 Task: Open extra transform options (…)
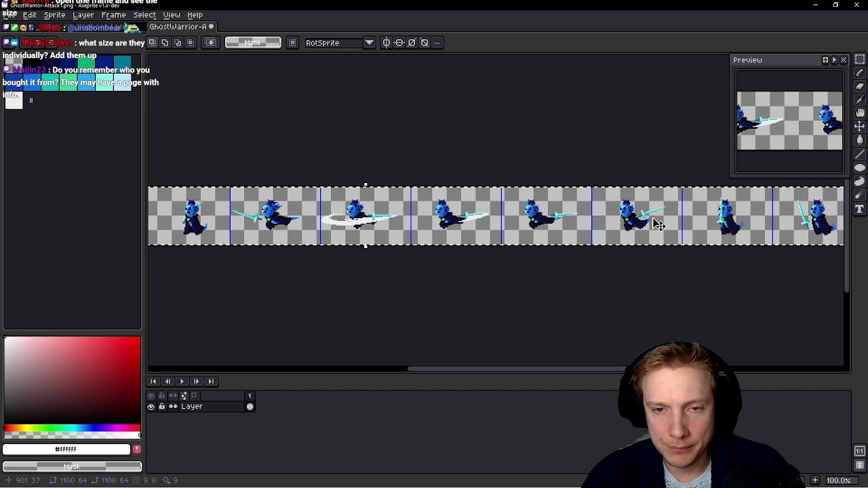click(x=437, y=43)
